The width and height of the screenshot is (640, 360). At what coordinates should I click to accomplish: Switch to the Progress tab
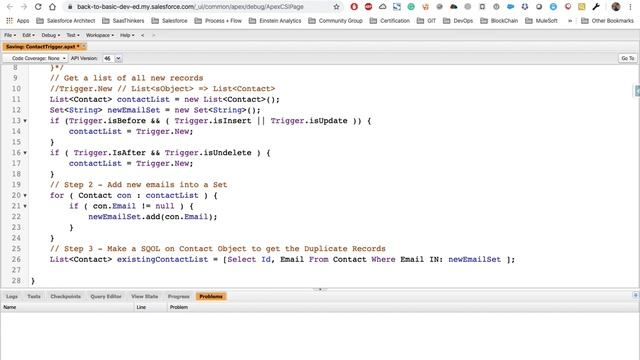click(x=179, y=296)
